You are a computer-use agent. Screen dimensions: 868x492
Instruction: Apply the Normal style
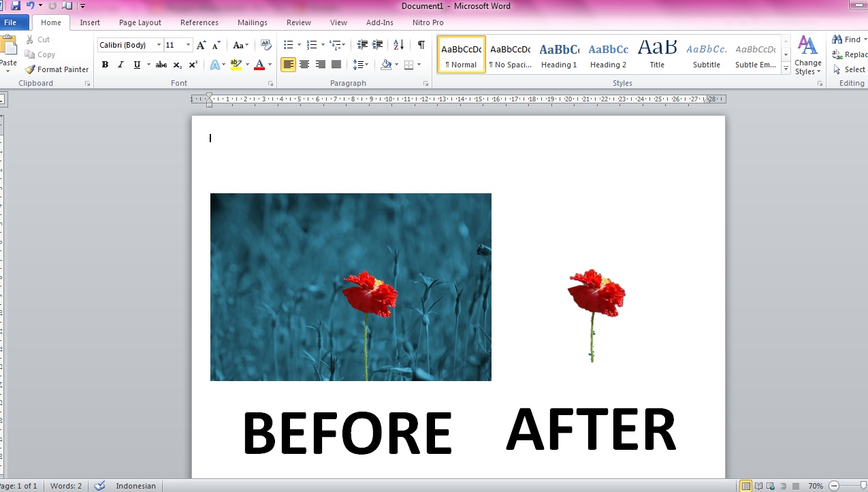[x=462, y=54]
